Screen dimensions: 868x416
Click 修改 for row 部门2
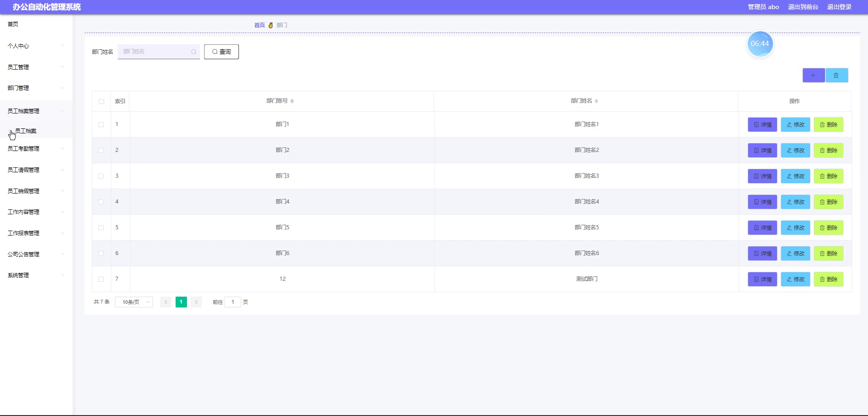796,151
